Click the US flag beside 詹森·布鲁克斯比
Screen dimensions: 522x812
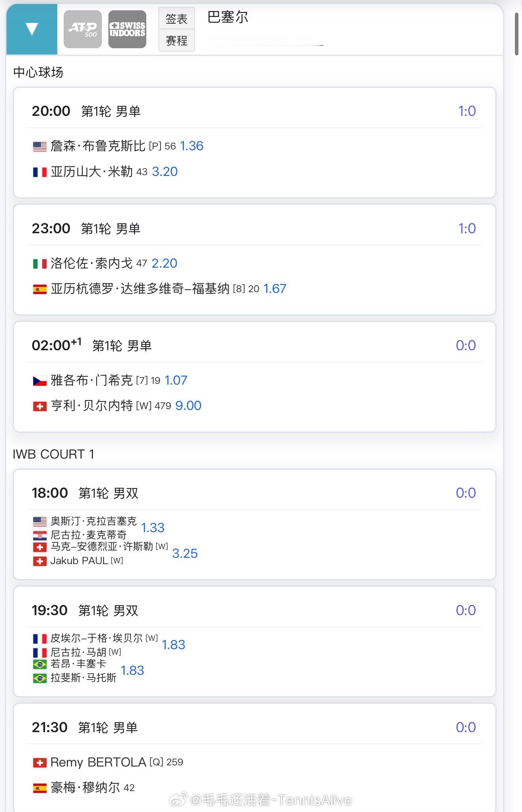click(x=40, y=147)
